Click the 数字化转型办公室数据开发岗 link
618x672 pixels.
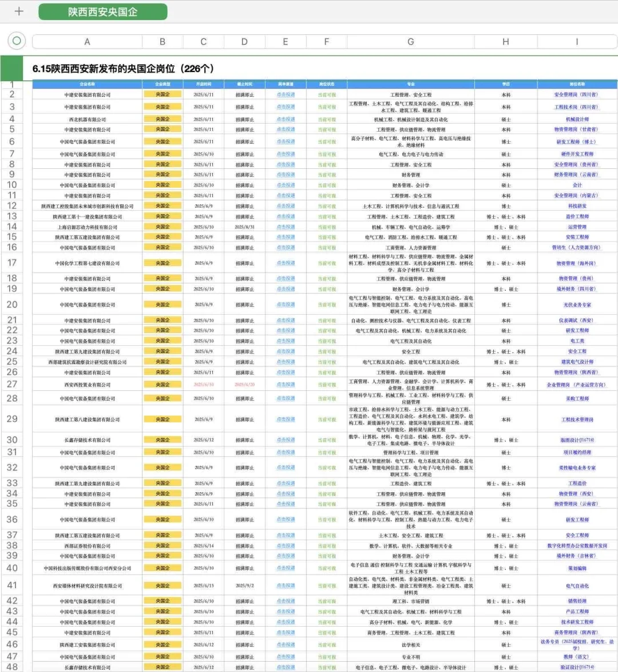tap(576, 545)
